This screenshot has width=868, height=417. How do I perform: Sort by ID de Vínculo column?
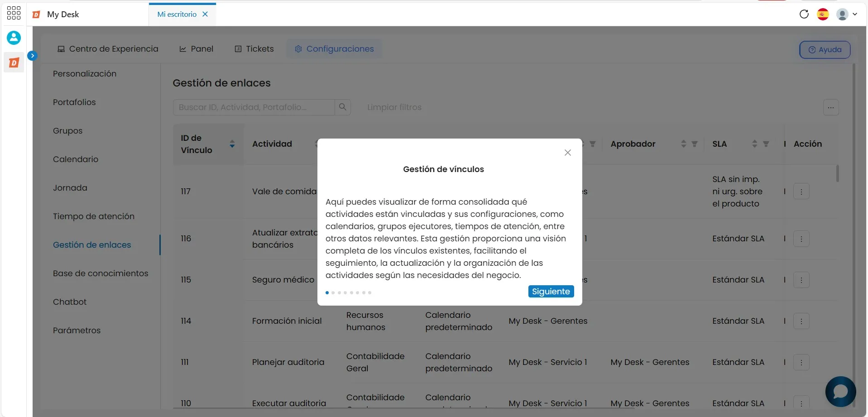(232, 144)
